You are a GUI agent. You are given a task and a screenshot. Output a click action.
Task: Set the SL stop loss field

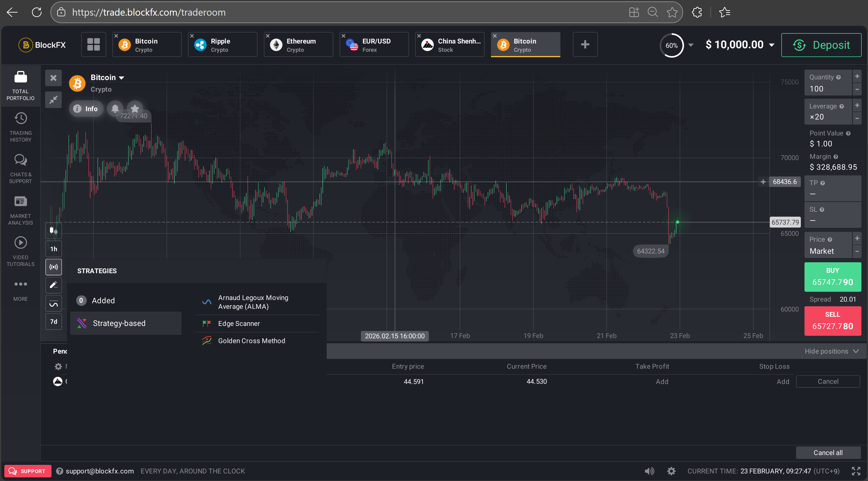(833, 215)
